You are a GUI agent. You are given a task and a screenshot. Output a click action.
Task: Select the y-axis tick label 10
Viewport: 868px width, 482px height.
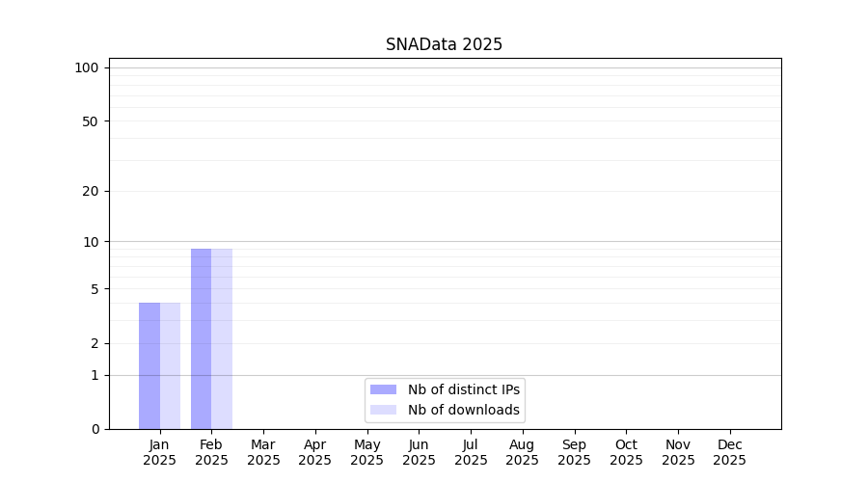click(x=91, y=242)
